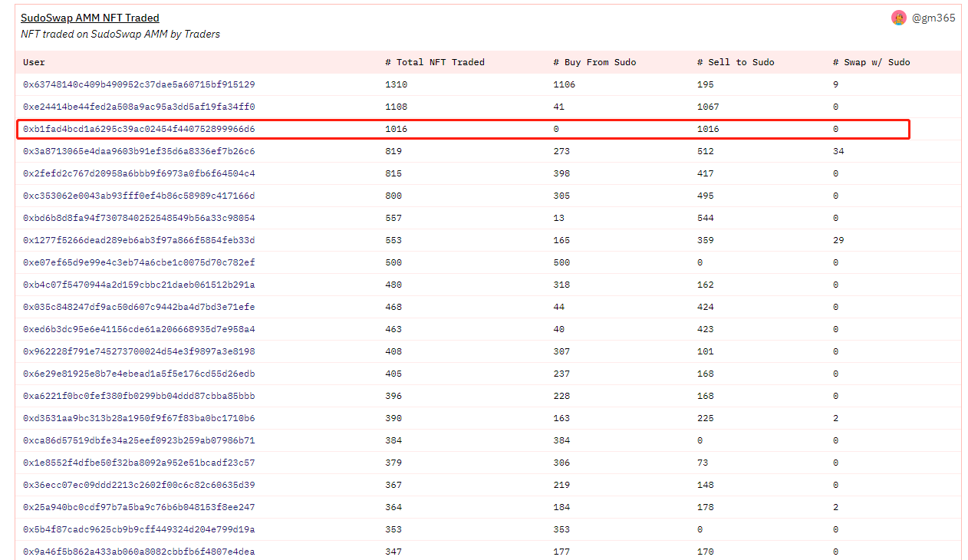Image resolution: width=968 pixels, height=560 pixels.
Task: Select address 0x63748140c409b490952c37dae5a60715bf915129
Action: pyautogui.click(x=139, y=84)
